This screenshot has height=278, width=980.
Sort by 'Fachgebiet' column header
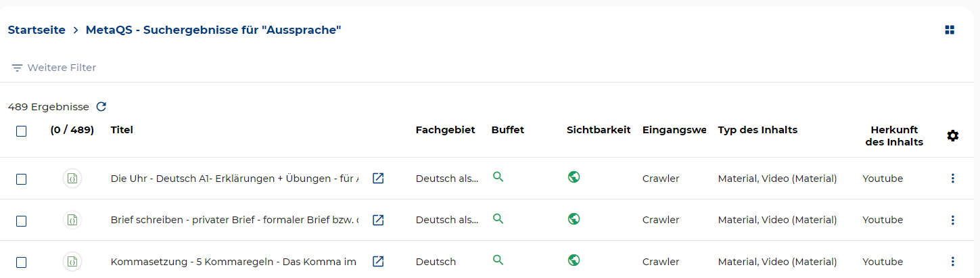coord(445,130)
